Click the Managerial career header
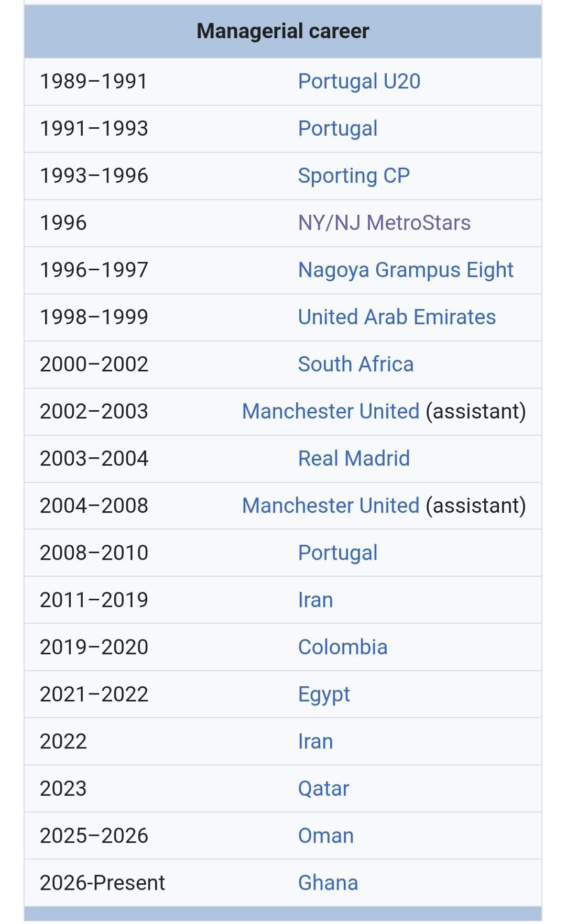The image size is (566, 924). pos(283,31)
